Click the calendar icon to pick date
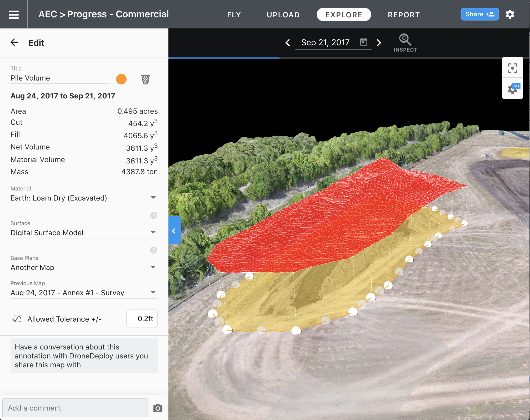Viewport: 530px width, 420px height. point(363,42)
